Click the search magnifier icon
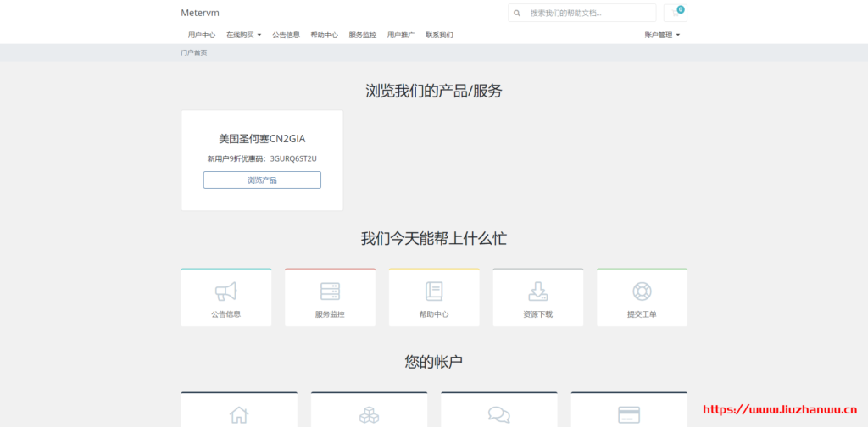Viewport: 868px width, 427px height. (517, 14)
